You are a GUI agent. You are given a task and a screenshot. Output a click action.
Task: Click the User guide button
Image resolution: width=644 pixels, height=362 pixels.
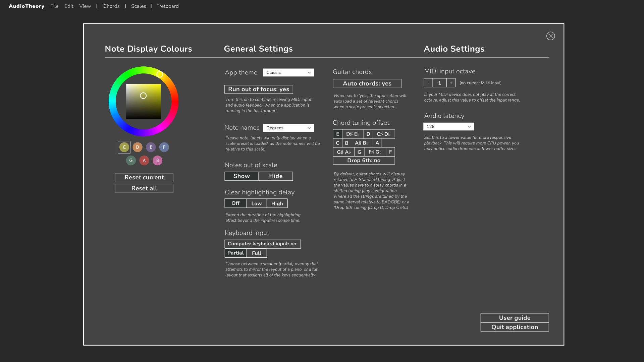(515, 317)
